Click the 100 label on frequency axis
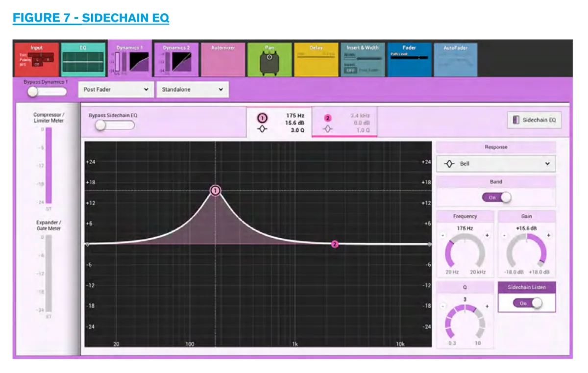 point(190,344)
